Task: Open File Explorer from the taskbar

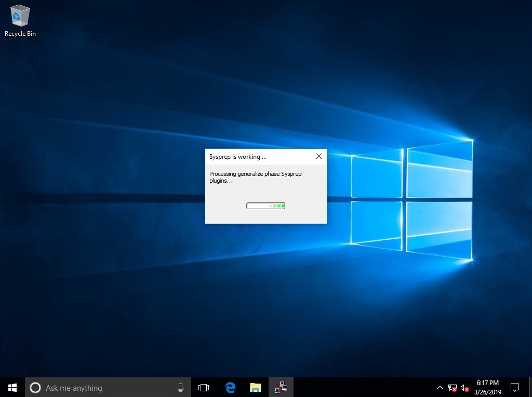Action: [x=256, y=388]
